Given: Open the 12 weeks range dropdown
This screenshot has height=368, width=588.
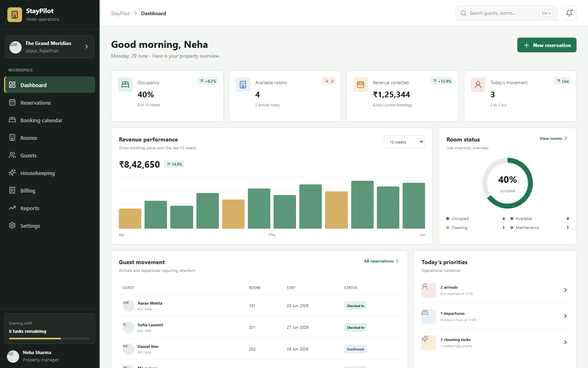Looking at the screenshot, I should (x=404, y=142).
